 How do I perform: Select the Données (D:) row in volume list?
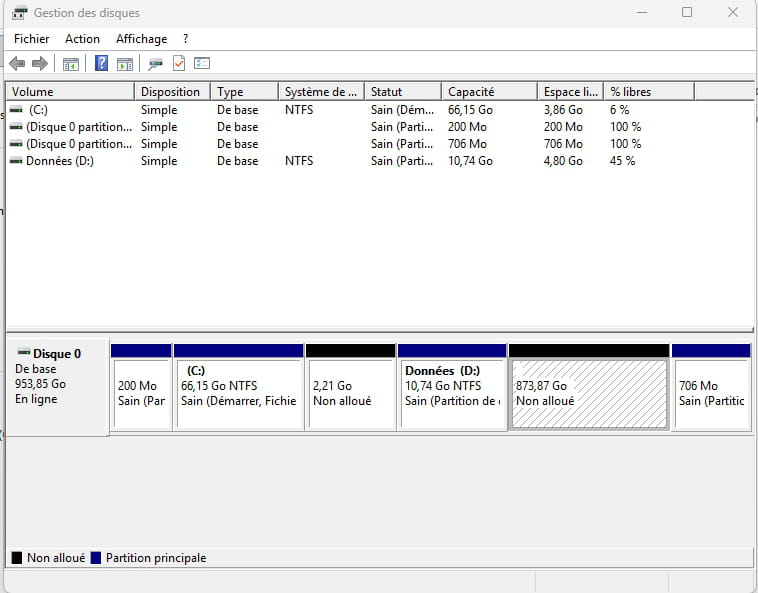click(60, 161)
